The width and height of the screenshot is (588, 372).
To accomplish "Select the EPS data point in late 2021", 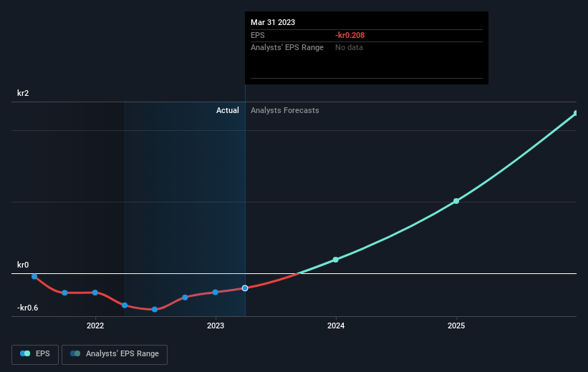I will [x=64, y=293].
